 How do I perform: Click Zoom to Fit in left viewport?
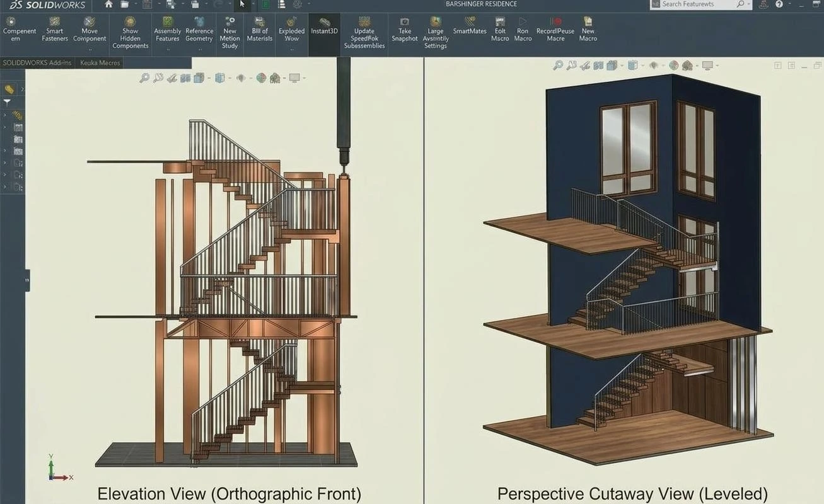pyautogui.click(x=144, y=78)
